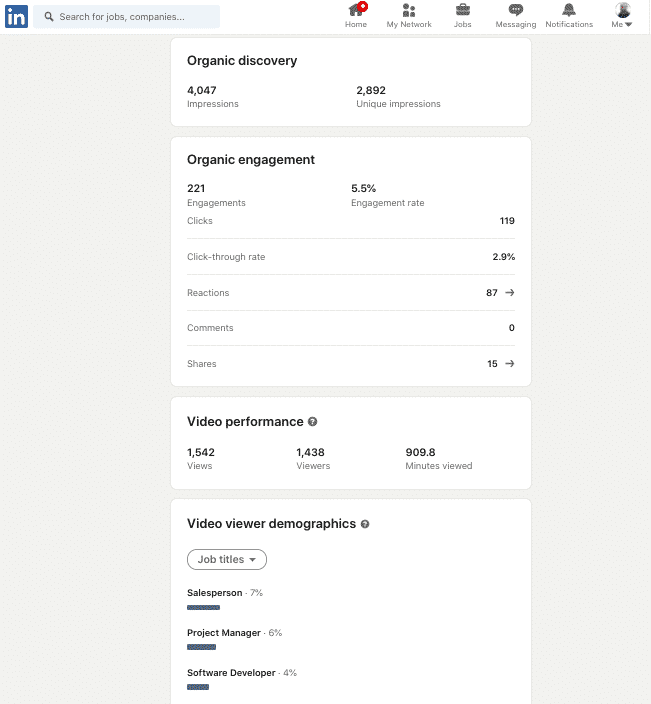Viewport: 651px width, 704px height.
Task: Click the search magnifier icon
Action: click(x=48, y=17)
